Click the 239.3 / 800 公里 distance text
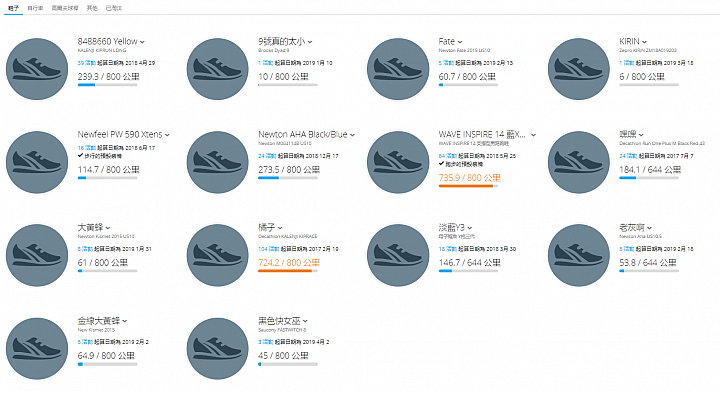This screenshot has height=393, width=720. pos(108,77)
